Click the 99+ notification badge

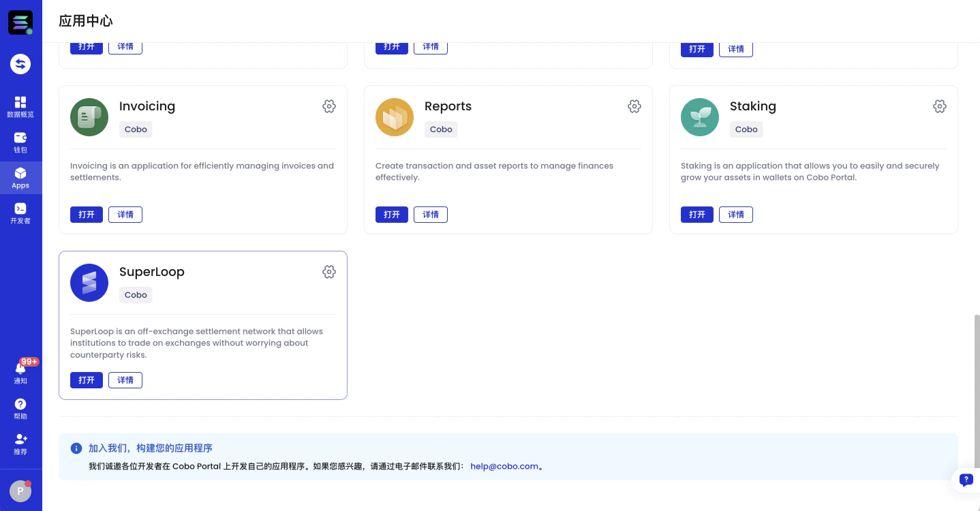[29, 362]
